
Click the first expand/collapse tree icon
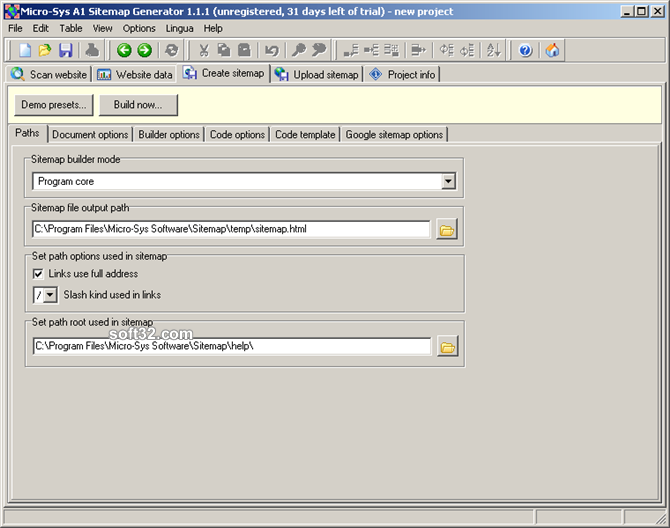tap(447, 50)
